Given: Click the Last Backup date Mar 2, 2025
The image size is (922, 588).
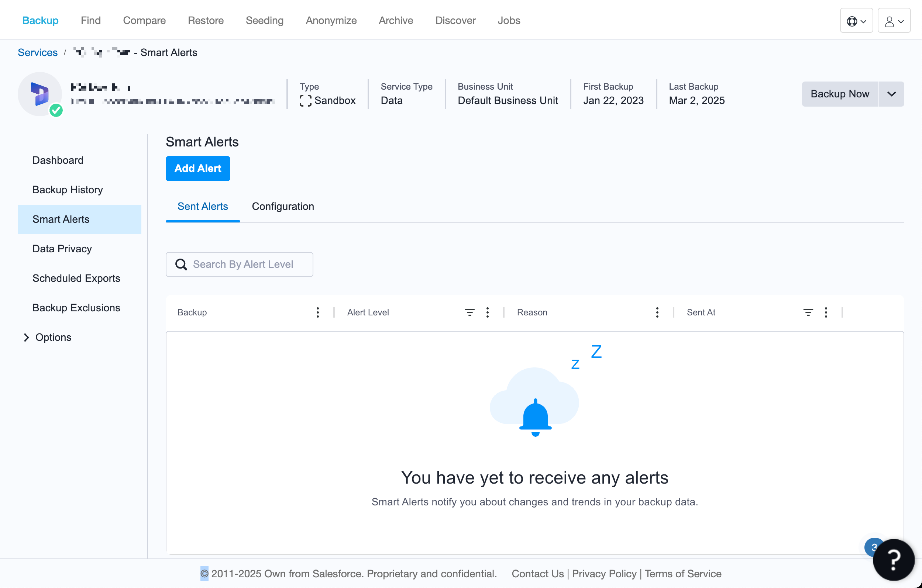Looking at the screenshot, I should (696, 101).
